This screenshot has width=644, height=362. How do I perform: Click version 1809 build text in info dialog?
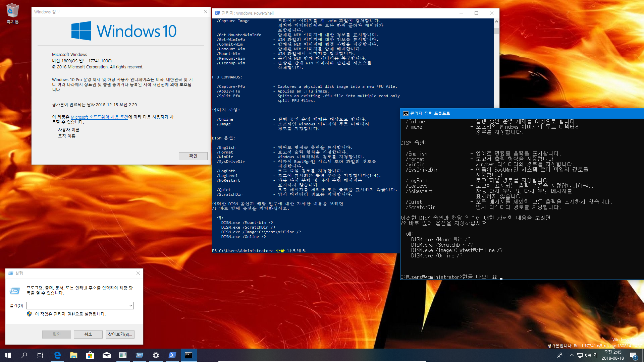pyautogui.click(x=82, y=61)
